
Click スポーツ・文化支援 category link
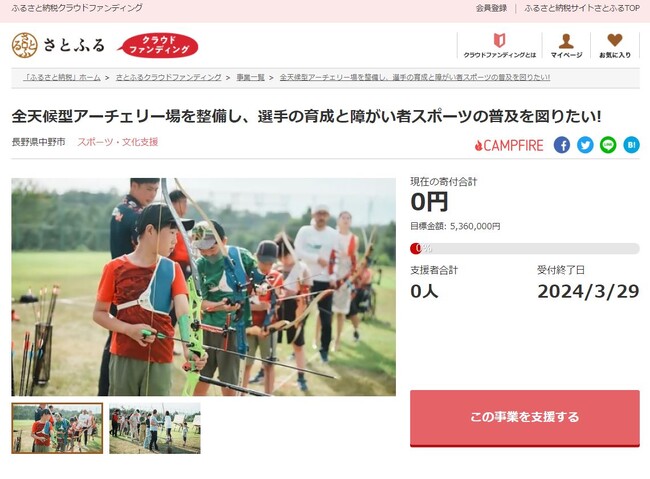click(118, 142)
